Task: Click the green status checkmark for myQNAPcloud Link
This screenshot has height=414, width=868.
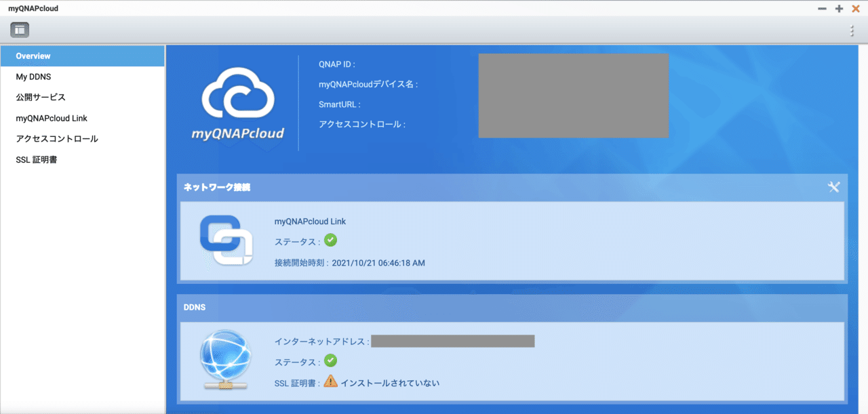Action: (x=330, y=240)
